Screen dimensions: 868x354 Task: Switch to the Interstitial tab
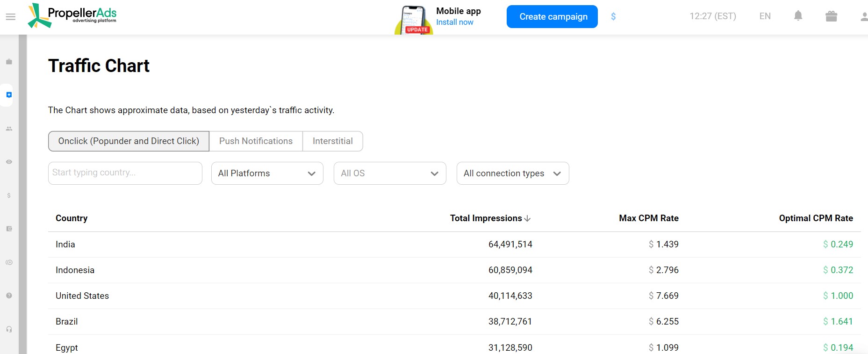(332, 141)
